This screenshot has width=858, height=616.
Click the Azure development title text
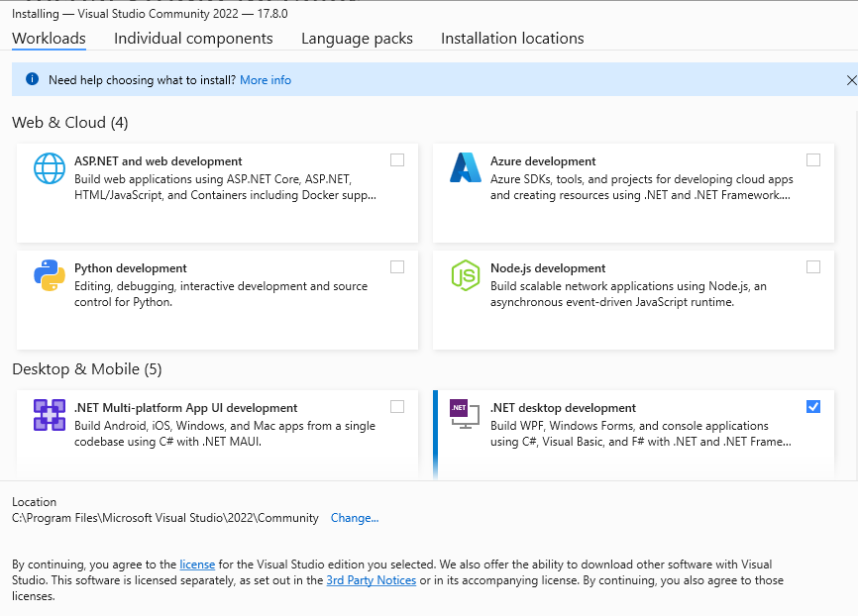point(543,161)
